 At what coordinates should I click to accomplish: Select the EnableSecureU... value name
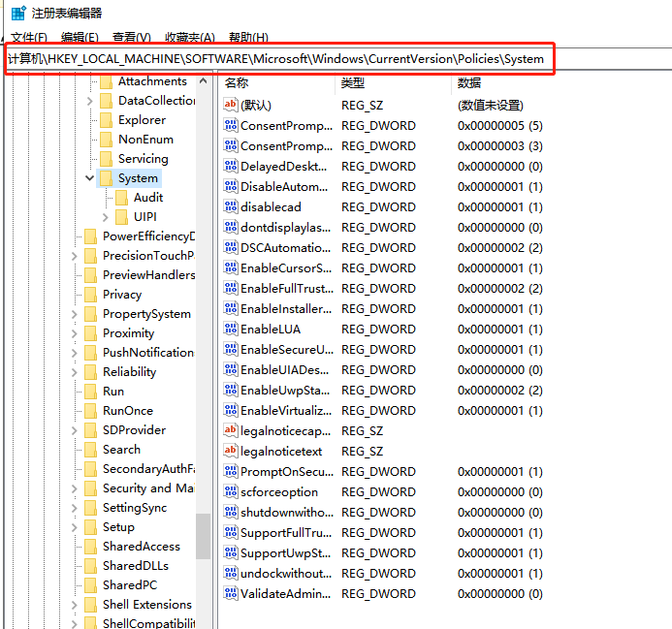[x=287, y=350]
